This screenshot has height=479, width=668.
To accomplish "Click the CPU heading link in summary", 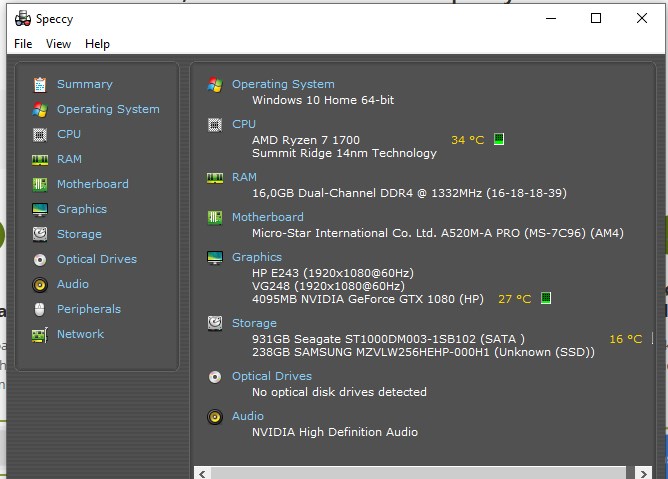I will (x=244, y=124).
